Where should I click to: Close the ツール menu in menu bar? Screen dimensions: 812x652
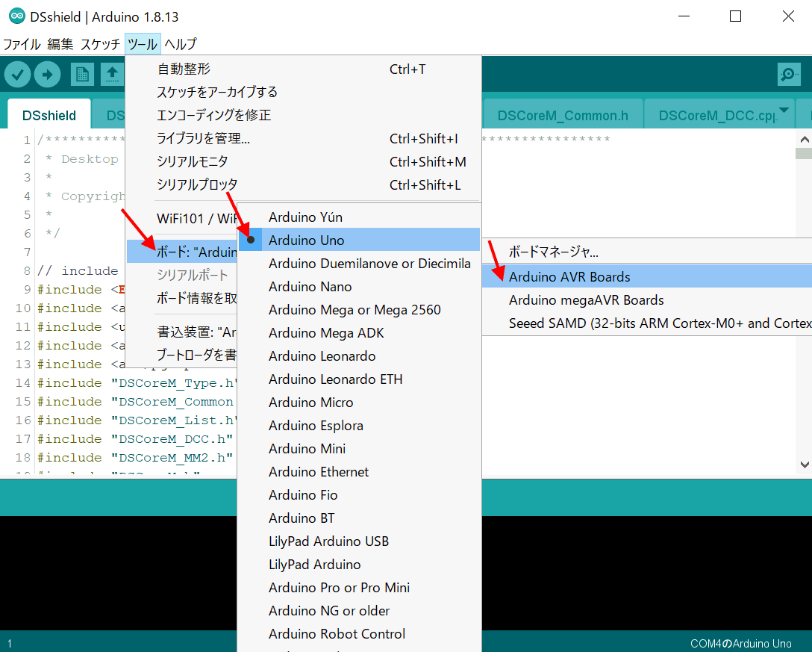pyautogui.click(x=143, y=44)
